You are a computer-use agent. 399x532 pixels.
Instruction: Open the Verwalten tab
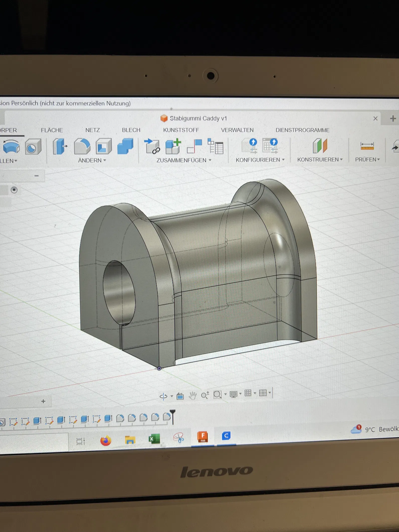(x=237, y=130)
